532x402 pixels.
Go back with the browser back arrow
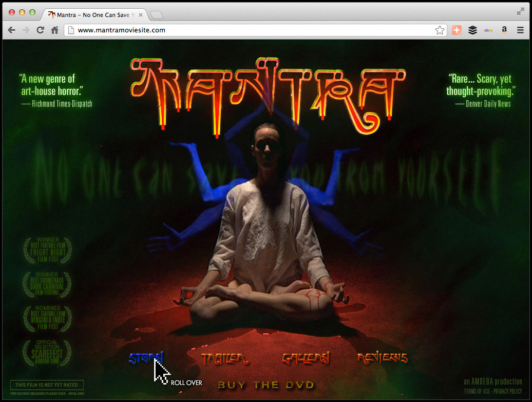click(x=11, y=30)
